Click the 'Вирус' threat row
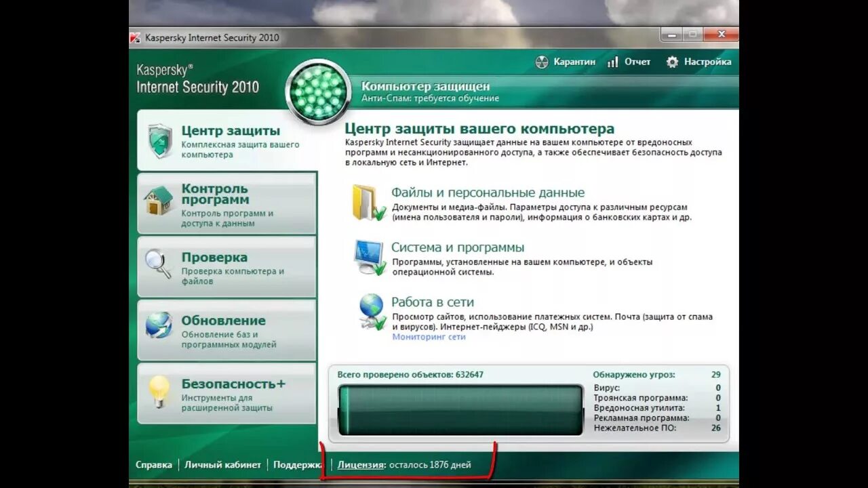The height and width of the screenshot is (488, 868). click(x=657, y=388)
